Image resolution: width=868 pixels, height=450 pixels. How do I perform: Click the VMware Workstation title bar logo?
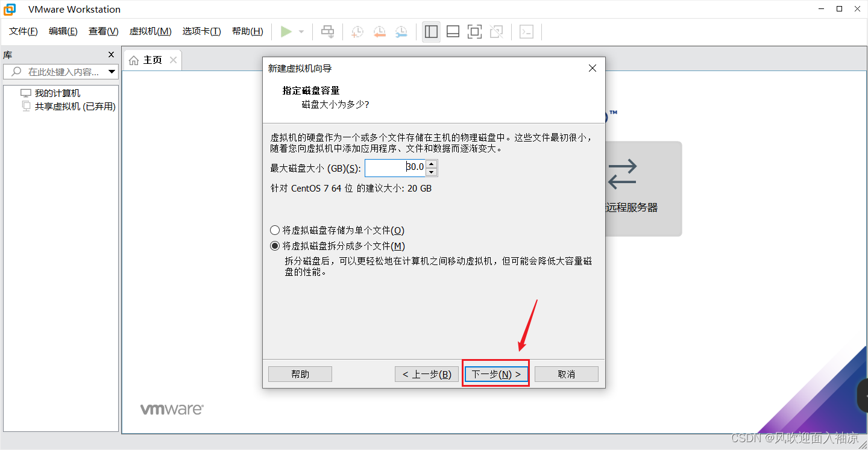point(10,9)
